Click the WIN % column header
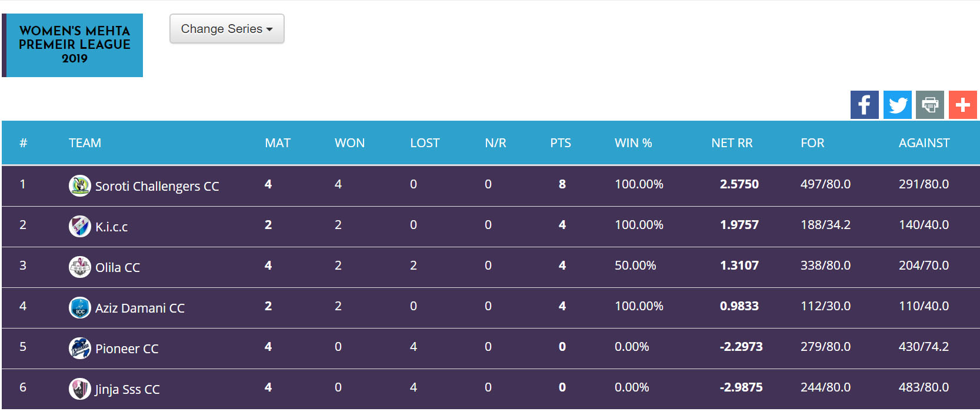Viewport: 980px width, 418px height. (633, 143)
